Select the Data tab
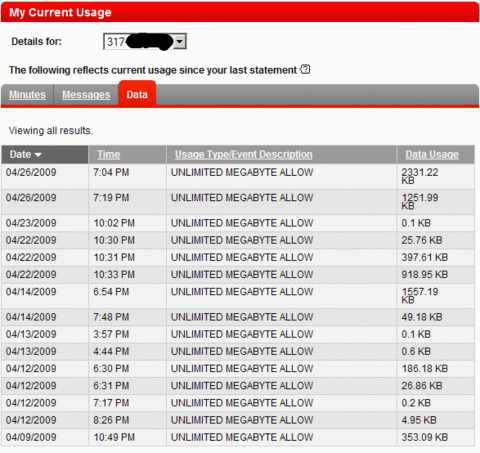Screen dimensions: 480x453 coord(137,94)
